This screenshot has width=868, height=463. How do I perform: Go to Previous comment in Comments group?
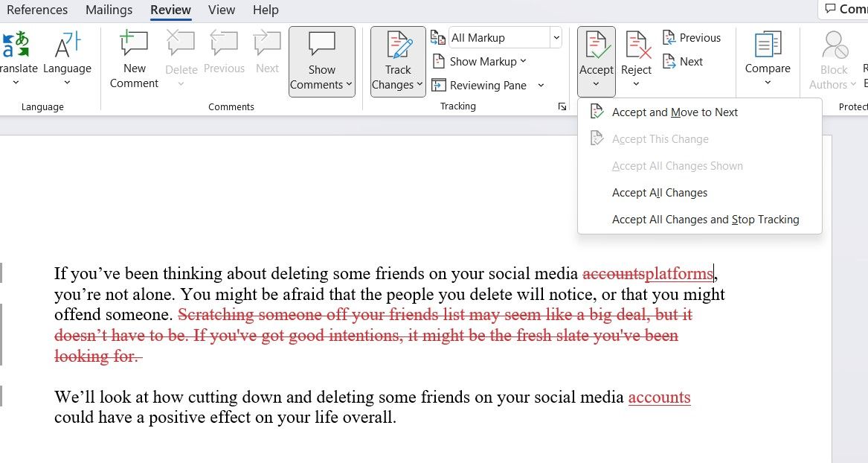coord(224,53)
